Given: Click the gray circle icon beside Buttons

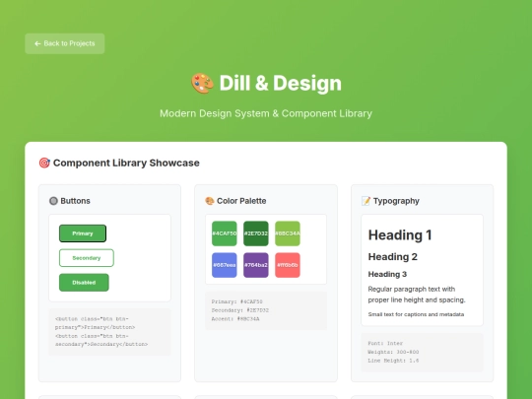Looking at the screenshot, I should [x=53, y=201].
